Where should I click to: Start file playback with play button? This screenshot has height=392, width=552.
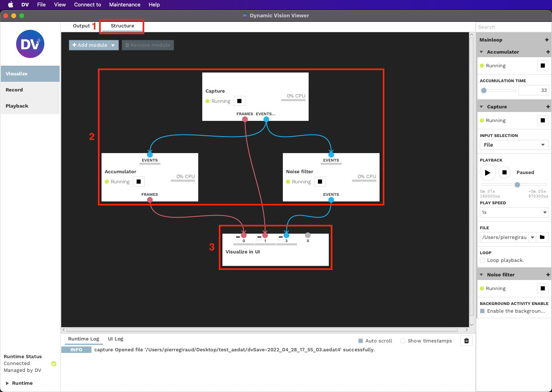488,172
